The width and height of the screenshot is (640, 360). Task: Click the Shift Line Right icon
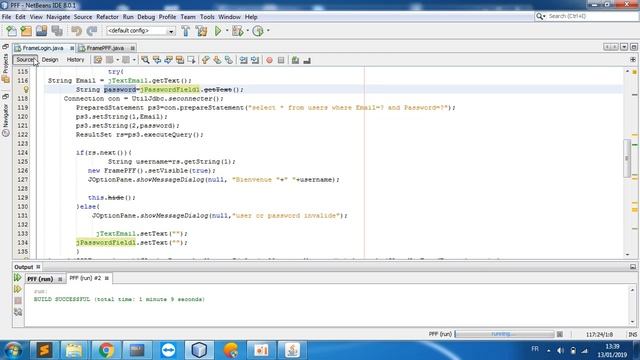(255, 60)
